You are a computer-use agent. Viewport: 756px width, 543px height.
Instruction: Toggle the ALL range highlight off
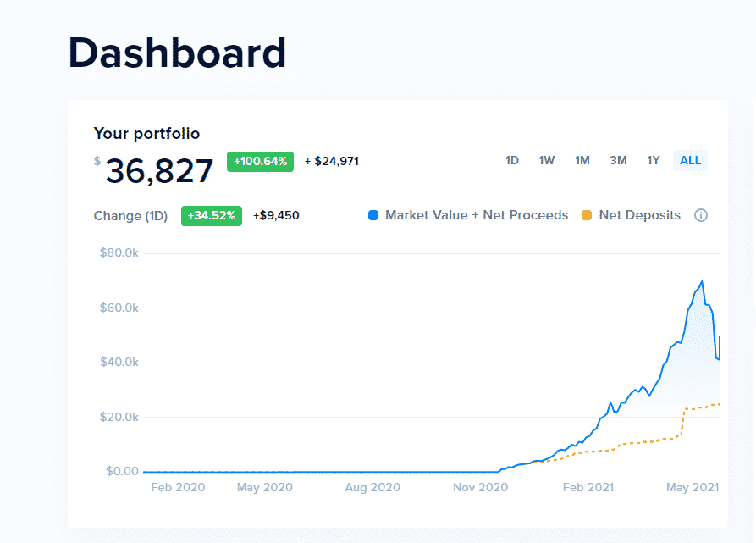point(690,160)
